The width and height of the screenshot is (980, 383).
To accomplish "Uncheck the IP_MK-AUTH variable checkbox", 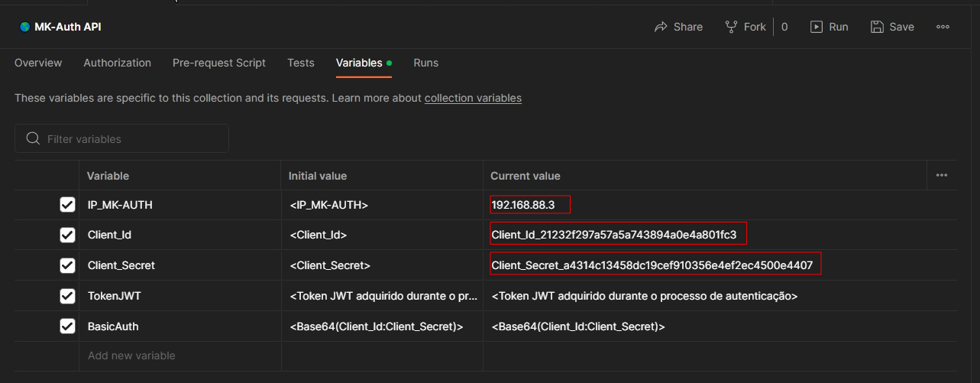I will click(67, 205).
